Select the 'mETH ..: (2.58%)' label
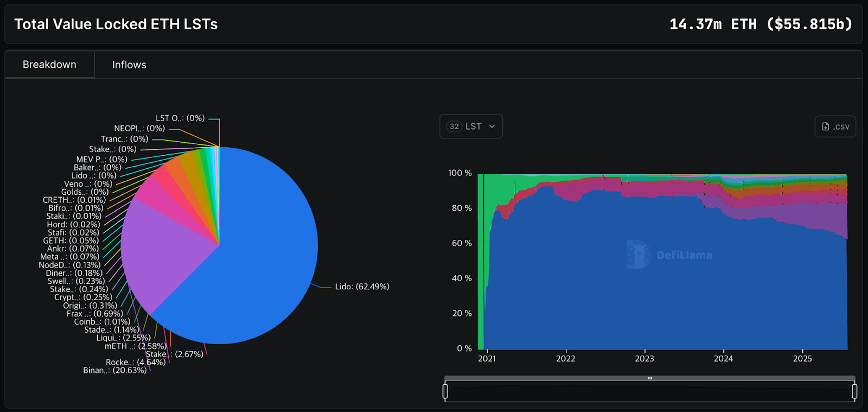This screenshot has height=412, width=868. [136, 346]
